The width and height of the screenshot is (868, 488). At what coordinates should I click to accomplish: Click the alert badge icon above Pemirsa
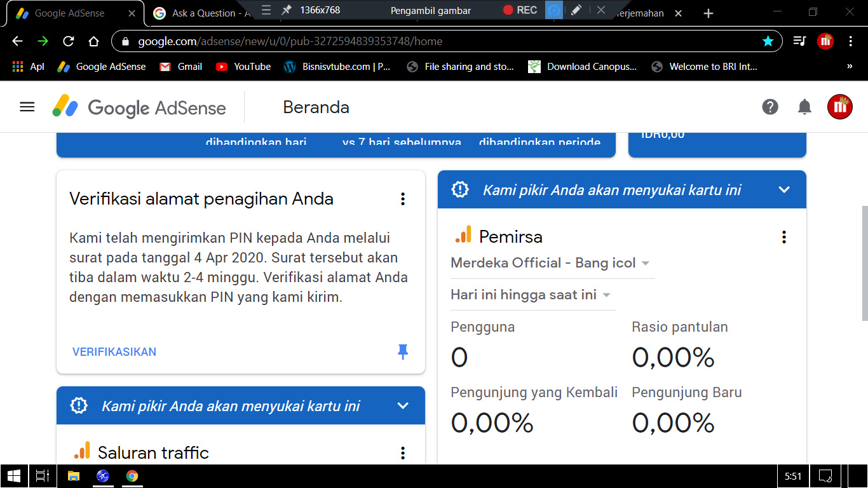459,189
